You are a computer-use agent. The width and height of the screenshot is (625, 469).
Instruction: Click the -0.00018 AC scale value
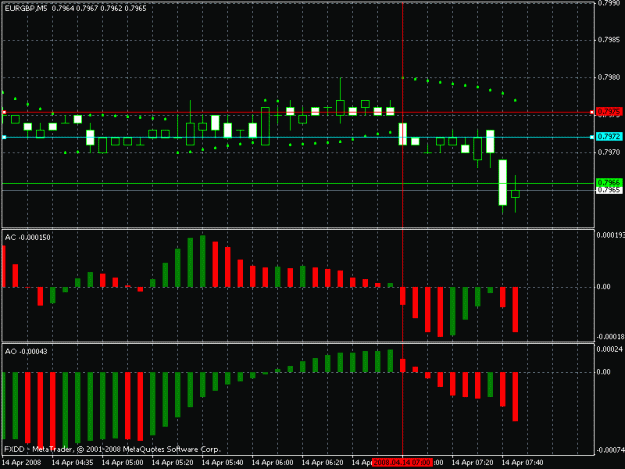coord(611,337)
